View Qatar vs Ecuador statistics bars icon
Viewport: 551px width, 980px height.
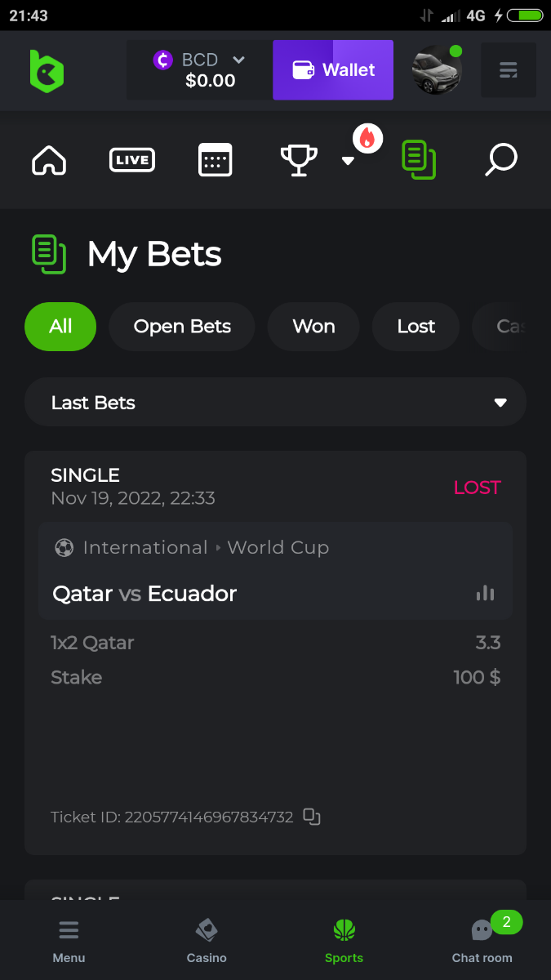point(486,593)
